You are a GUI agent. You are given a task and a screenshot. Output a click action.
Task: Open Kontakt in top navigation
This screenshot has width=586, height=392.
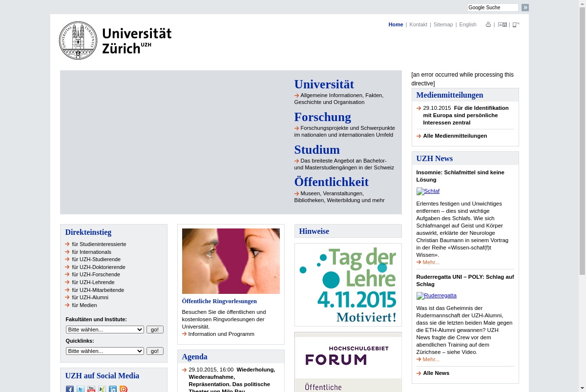[x=419, y=24]
